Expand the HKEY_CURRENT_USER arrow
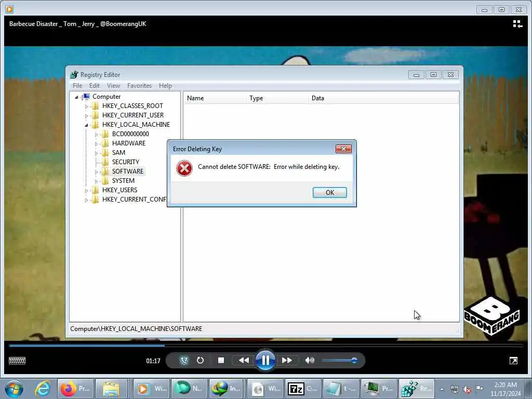Viewport: 532px width, 399px height. pyautogui.click(x=86, y=116)
